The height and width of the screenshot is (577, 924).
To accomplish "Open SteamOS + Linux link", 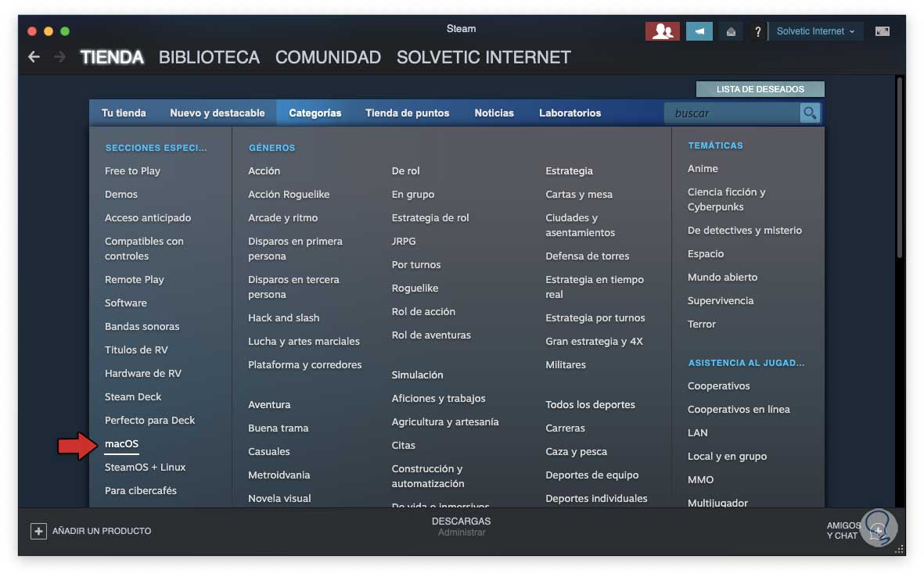I will [x=145, y=468].
